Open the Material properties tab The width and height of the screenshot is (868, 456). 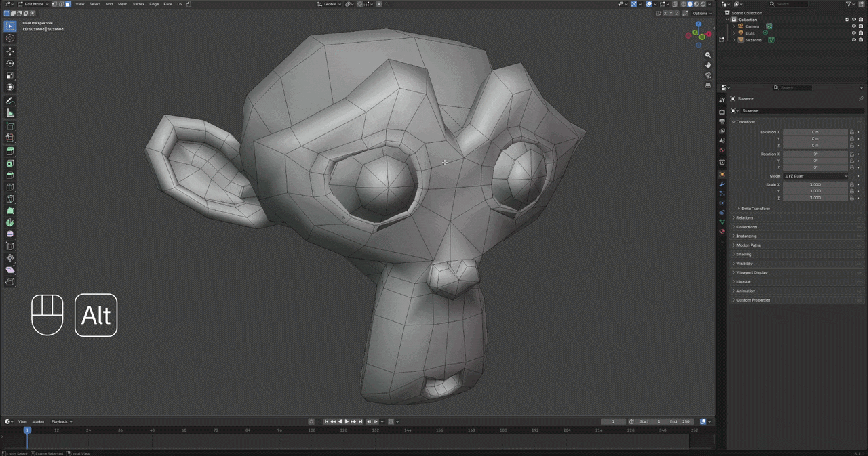[x=722, y=232]
